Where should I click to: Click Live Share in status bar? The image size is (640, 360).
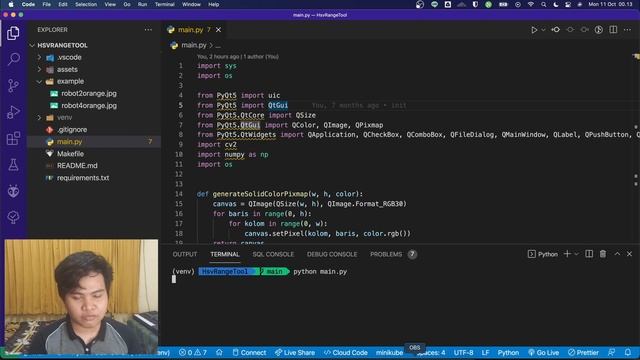(x=294, y=352)
